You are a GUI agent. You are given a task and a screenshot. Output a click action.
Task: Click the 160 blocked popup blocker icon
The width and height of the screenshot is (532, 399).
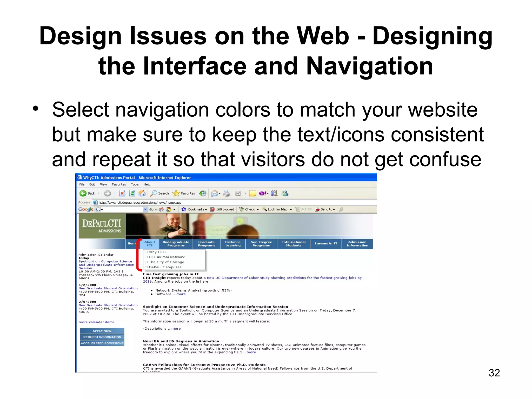coord(212,209)
